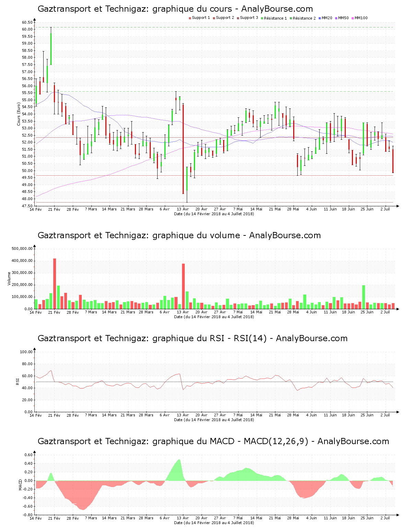Viewport: 412px width, 532px height.
Task: Click the Support 2 legend color marker
Action: point(214,18)
